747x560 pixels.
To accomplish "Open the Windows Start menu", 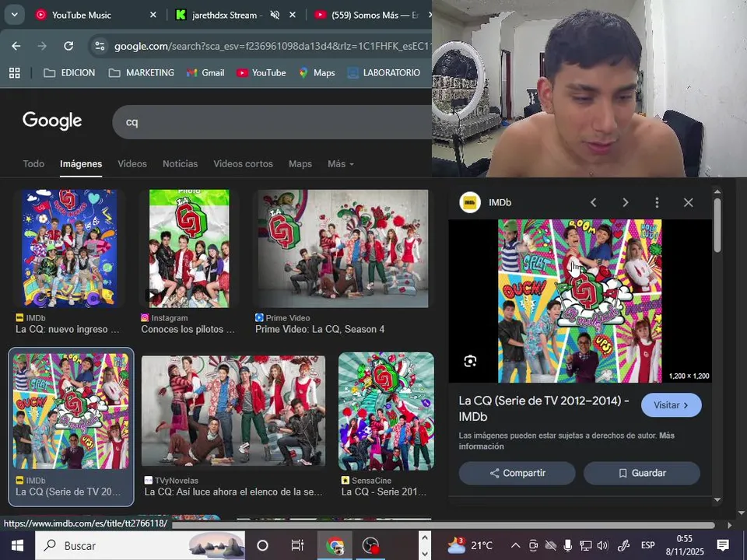I will [x=17, y=545].
